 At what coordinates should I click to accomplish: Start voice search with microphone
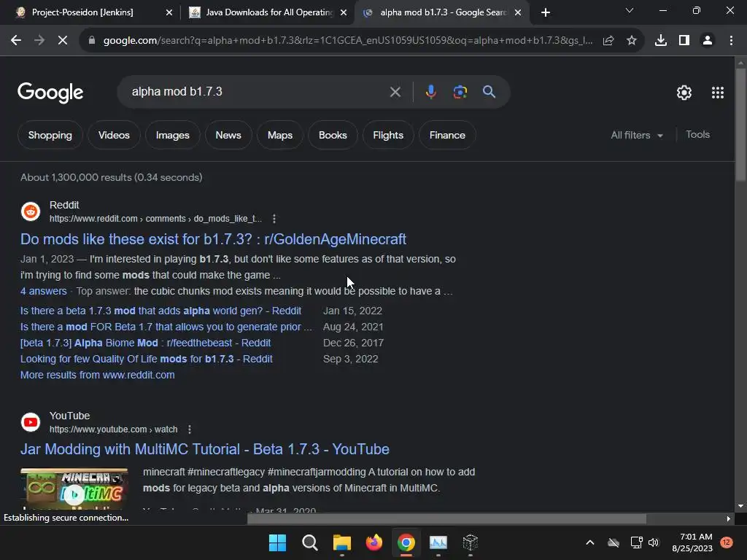coord(430,91)
